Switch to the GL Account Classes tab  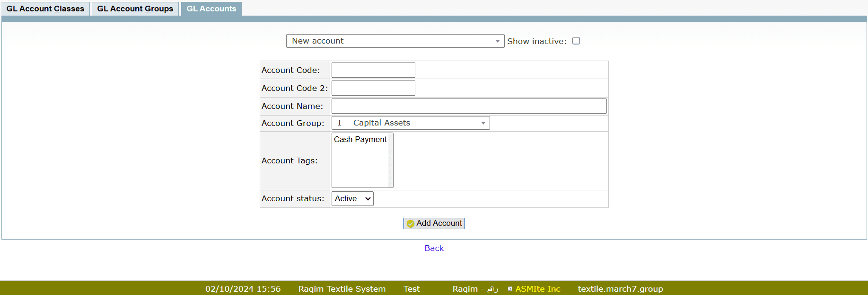tap(45, 9)
